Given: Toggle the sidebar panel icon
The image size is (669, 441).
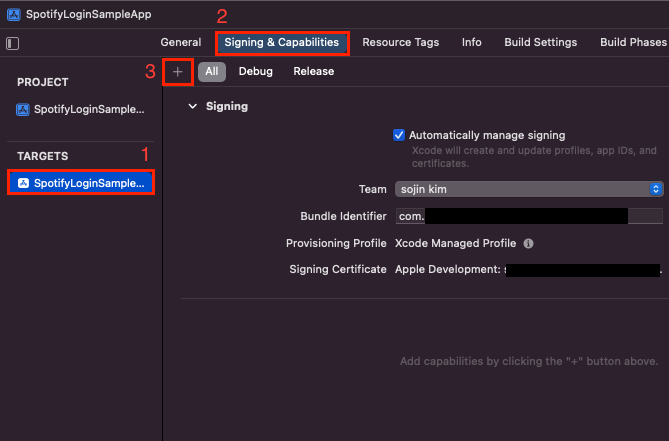Looking at the screenshot, I should click(12, 43).
